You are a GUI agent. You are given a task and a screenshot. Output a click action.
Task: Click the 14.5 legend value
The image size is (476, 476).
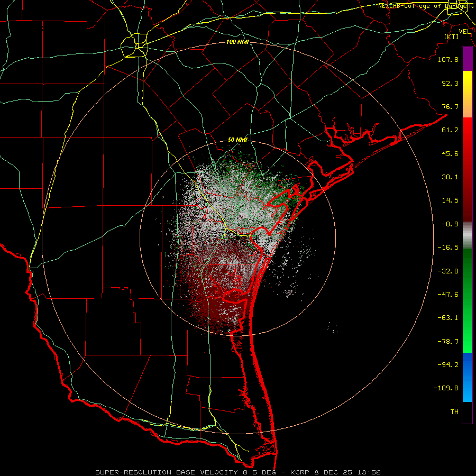click(450, 200)
